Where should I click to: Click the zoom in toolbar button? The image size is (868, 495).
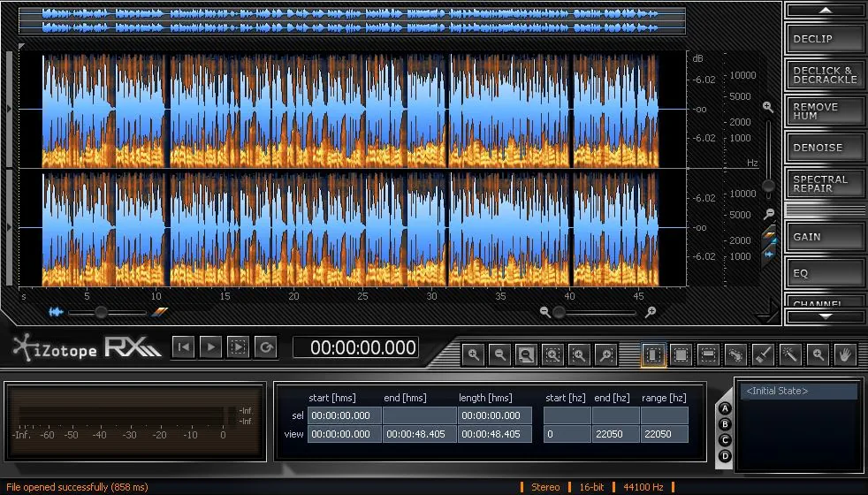473,354
